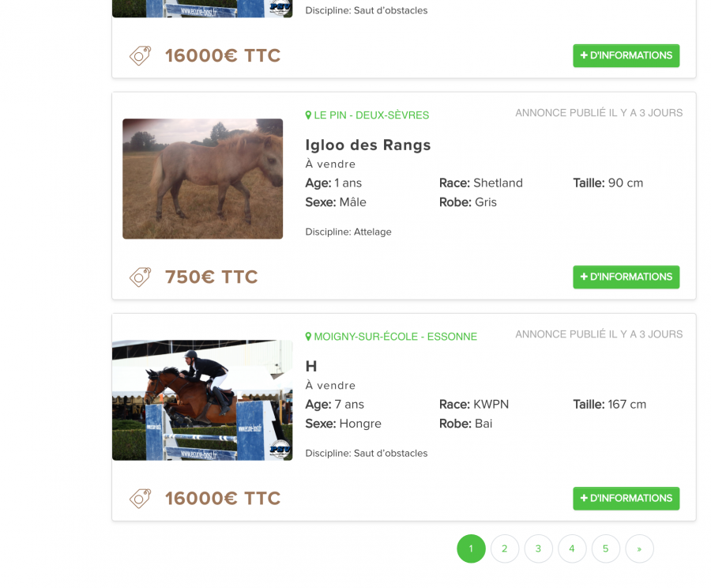
Task: Click the location pin beside Moigny-sur-École - Essonne
Action: click(308, 337)
